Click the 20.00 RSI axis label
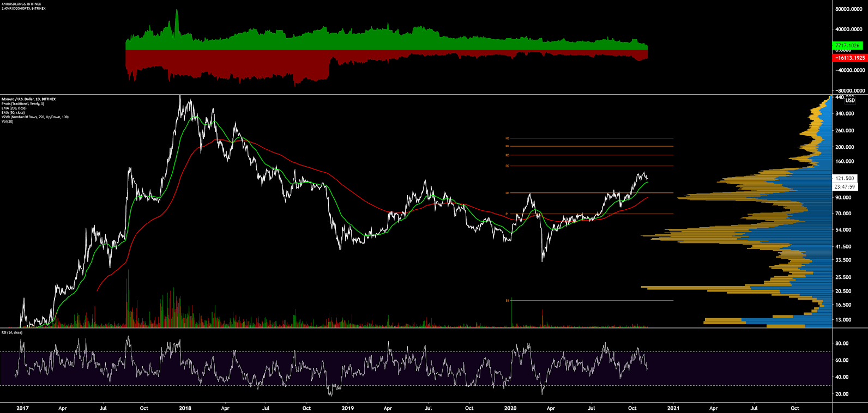 tap(842, 394)
